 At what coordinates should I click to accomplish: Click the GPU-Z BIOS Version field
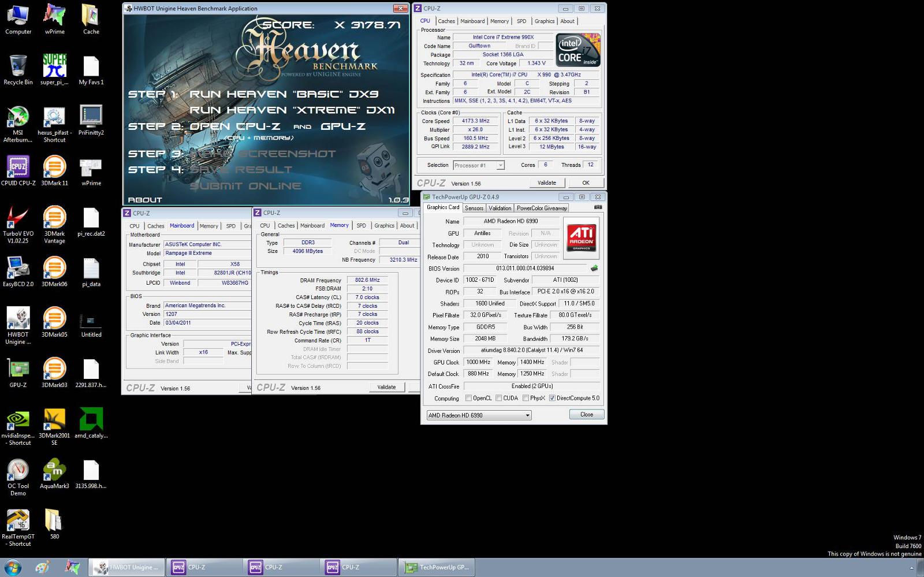[525, 268]
